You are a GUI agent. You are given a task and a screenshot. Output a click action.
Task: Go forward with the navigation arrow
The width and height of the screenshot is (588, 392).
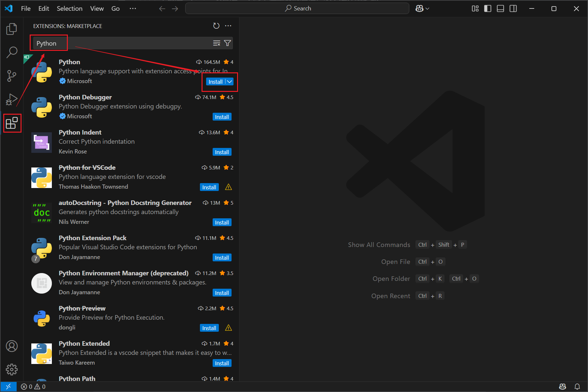(x=175, y=8)
